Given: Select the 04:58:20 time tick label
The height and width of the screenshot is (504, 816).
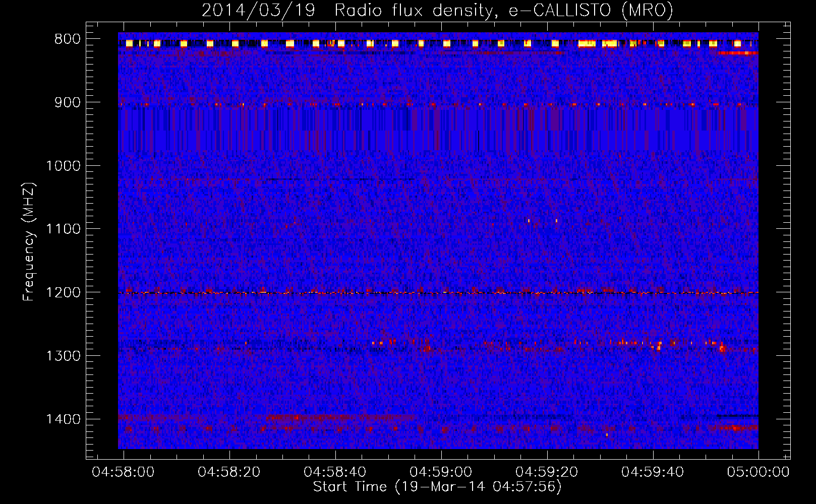Looking at the screenshot, I should 229,472.
